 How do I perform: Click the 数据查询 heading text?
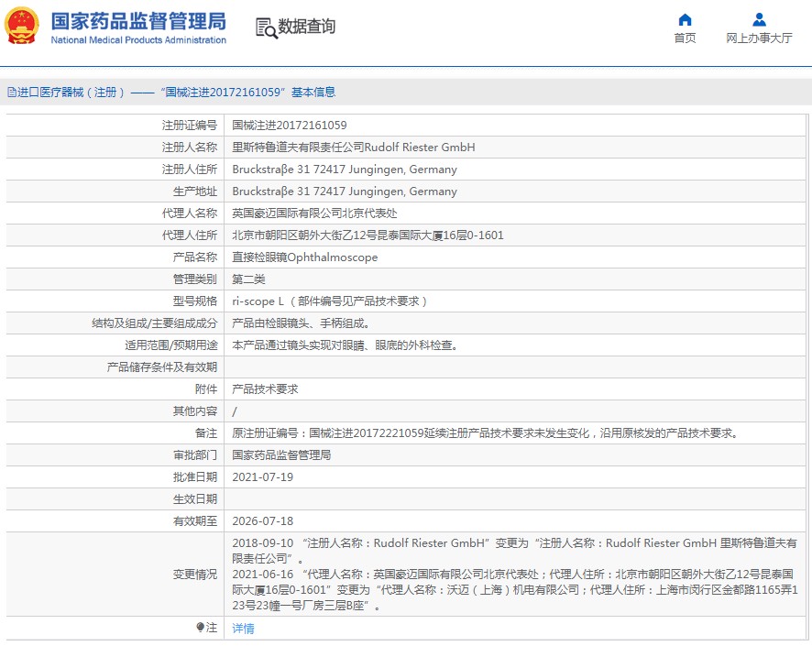[307, 26]
